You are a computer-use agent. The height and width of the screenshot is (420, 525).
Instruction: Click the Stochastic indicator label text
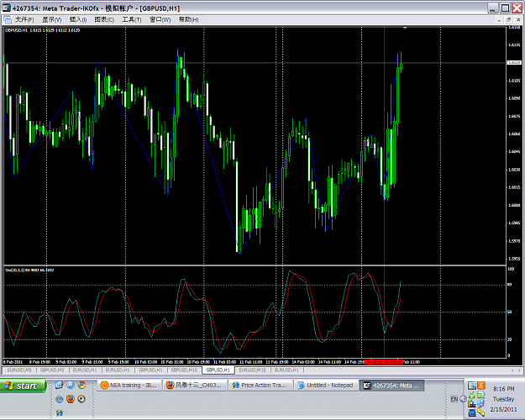coord(29,270)
